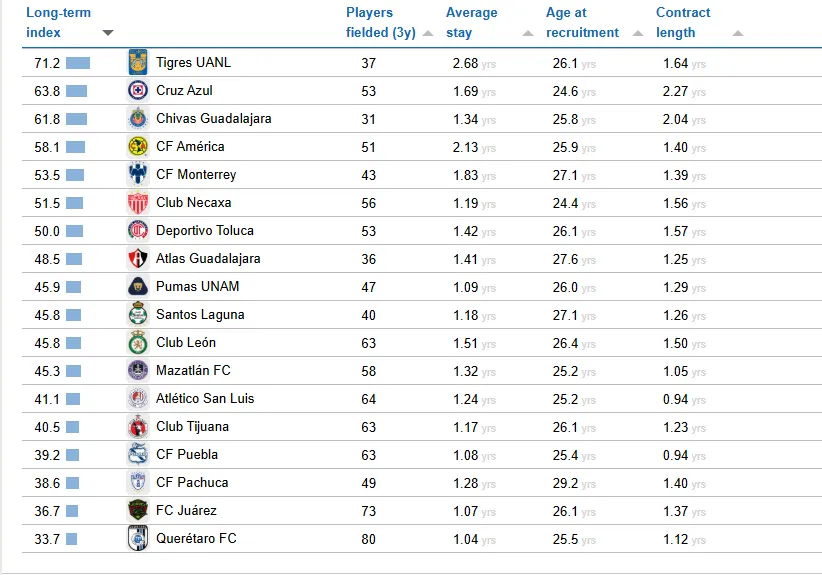Click the Chivas Guadalajara crest icon
Image resolution: width=822 pixels, height=575 pixels.
pyautogui.click(x=138, y=118)
